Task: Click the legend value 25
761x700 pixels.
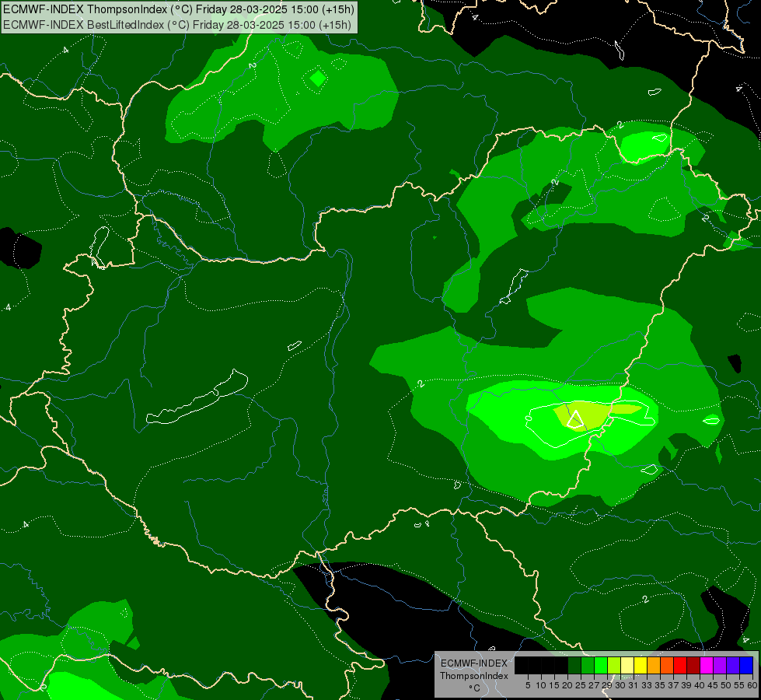Action: pos(581,685)
